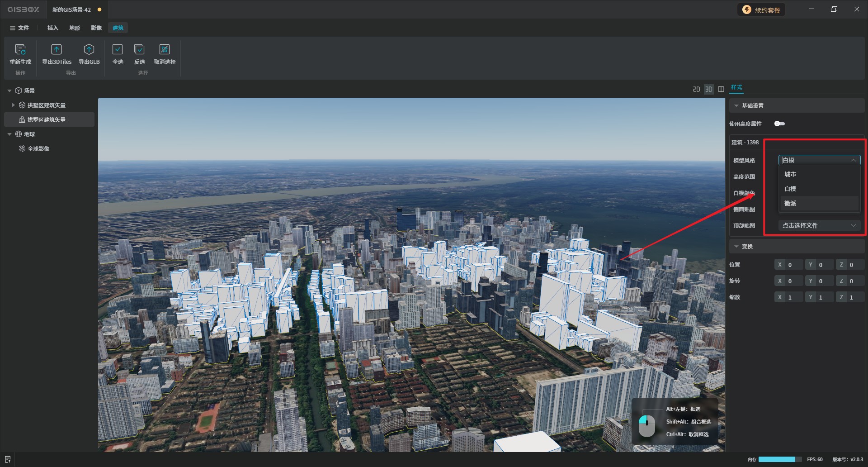Screen dimensions: 868x467
Task: Toggle the 使用高度属性 switch
Action: coord(779,124)
